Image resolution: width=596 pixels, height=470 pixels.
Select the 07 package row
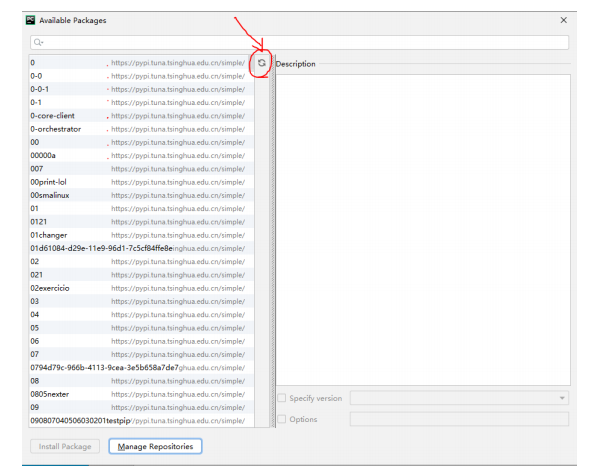pos(141,354)
